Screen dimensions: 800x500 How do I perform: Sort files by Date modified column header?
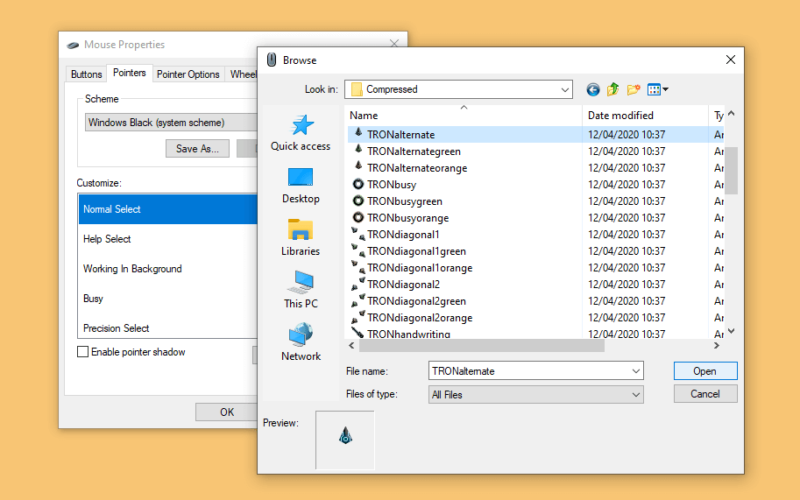point(645,115)
